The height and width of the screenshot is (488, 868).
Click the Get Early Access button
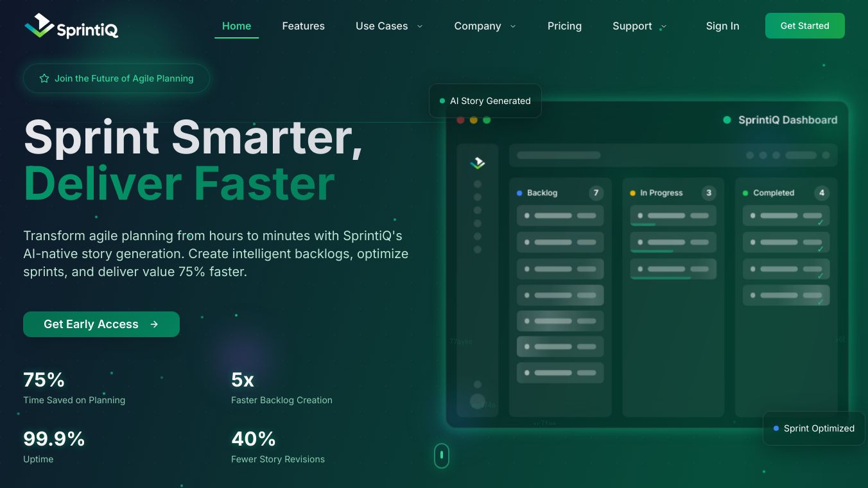101,324
